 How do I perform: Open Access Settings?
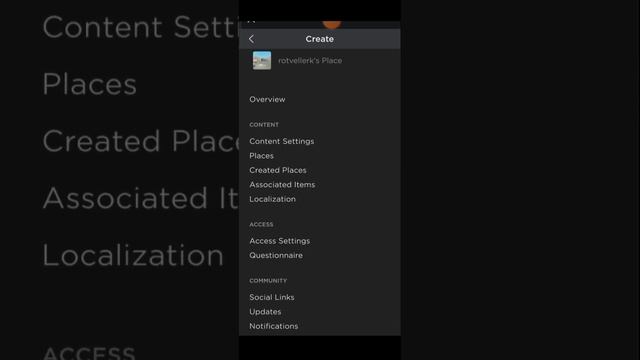[x=280, y=241]
